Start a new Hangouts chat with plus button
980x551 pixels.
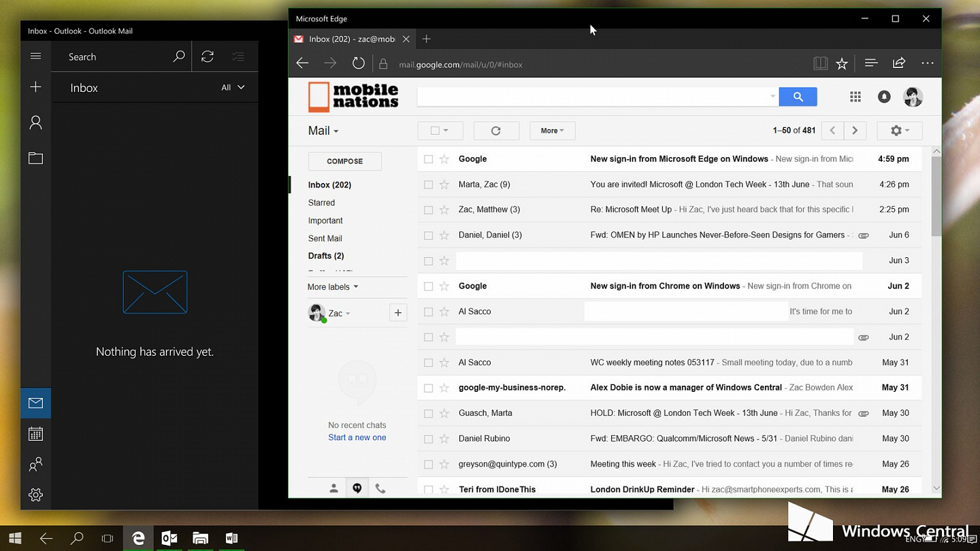[x=398, y=313]
